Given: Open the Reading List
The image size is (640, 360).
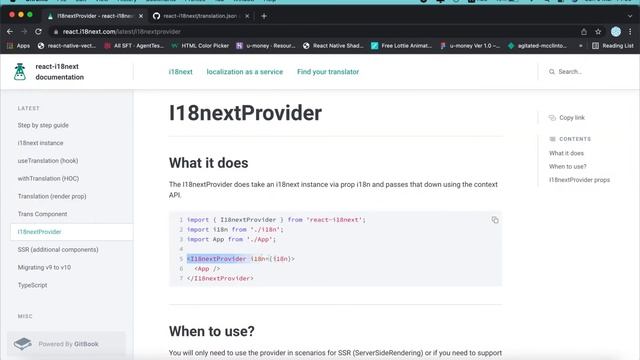Looking at the screenshot, I should pos(613,46).
